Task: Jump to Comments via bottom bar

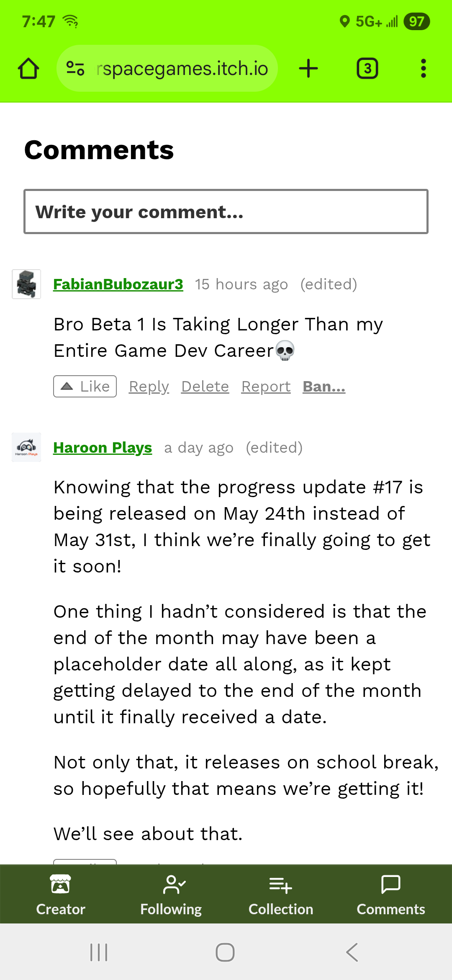Action: pos(391,895)
